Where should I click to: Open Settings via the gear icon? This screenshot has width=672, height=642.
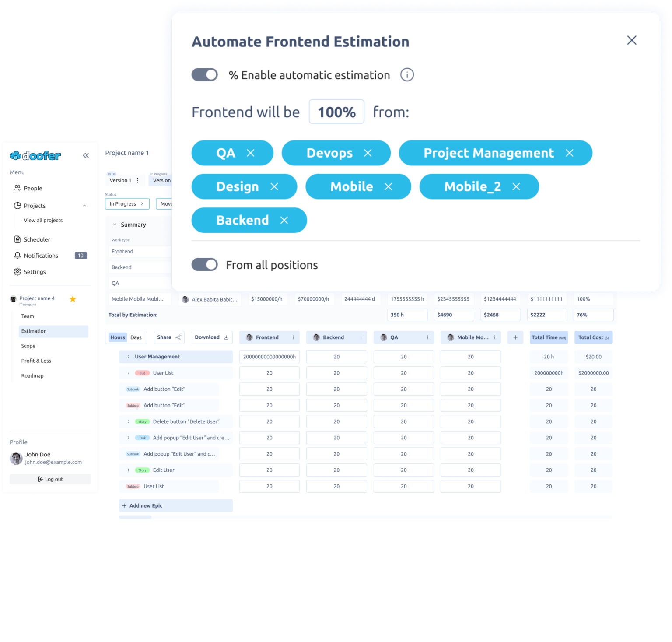[x=17, y=271]
